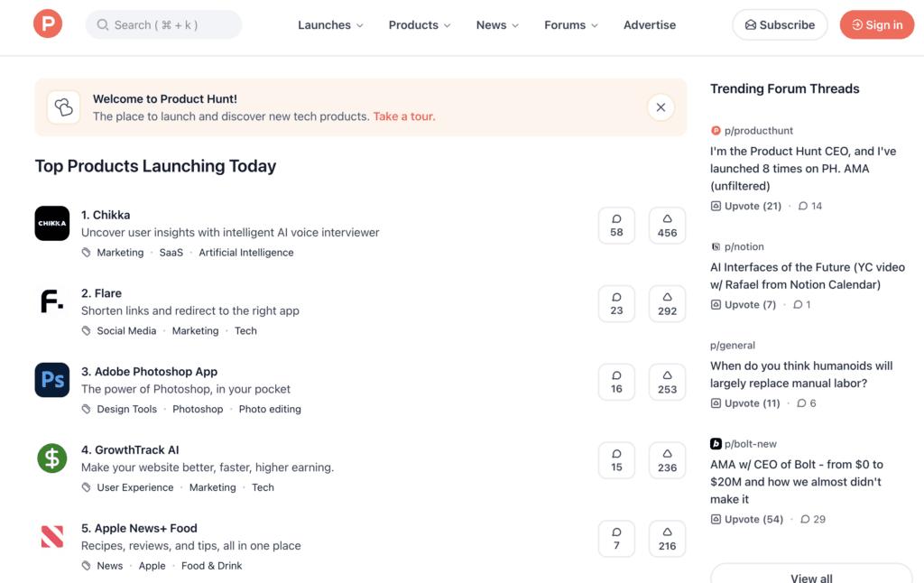Upvote Chikka with 456 votes
This screenshot has width=924, height=583.
[667, 226]
